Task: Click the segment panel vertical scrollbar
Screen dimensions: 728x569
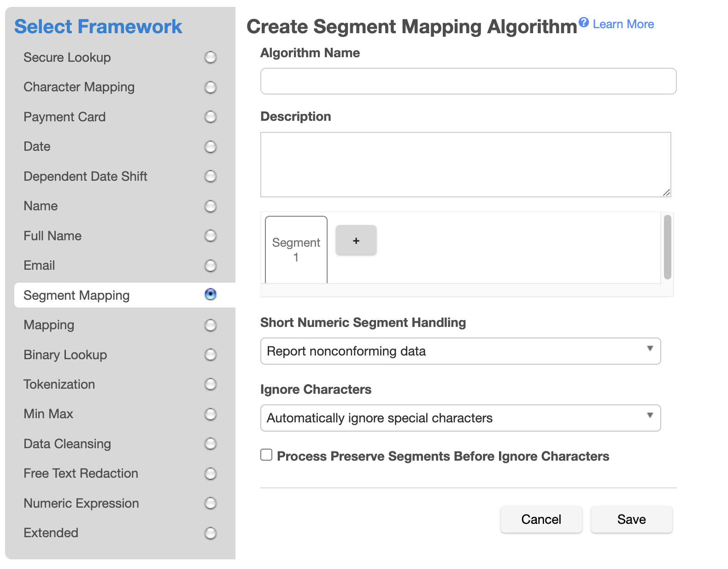Action: click(x=667, y=247)
